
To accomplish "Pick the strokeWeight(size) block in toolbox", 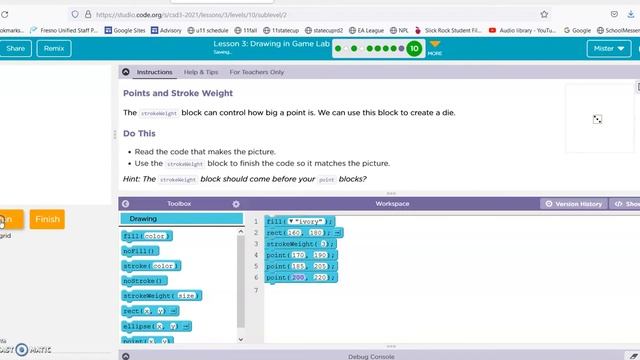I will pyautogui.click(x=161, y=296).
